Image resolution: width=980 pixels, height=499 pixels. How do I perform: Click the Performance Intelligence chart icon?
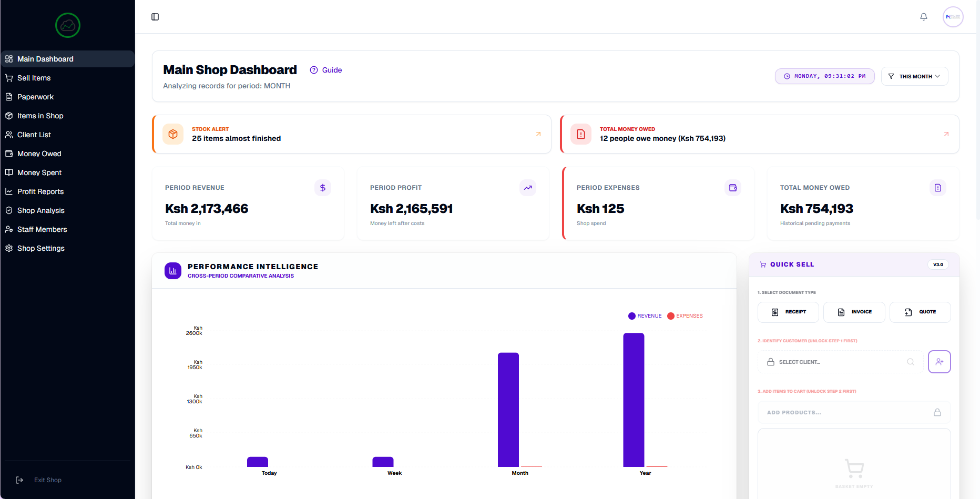173,271
